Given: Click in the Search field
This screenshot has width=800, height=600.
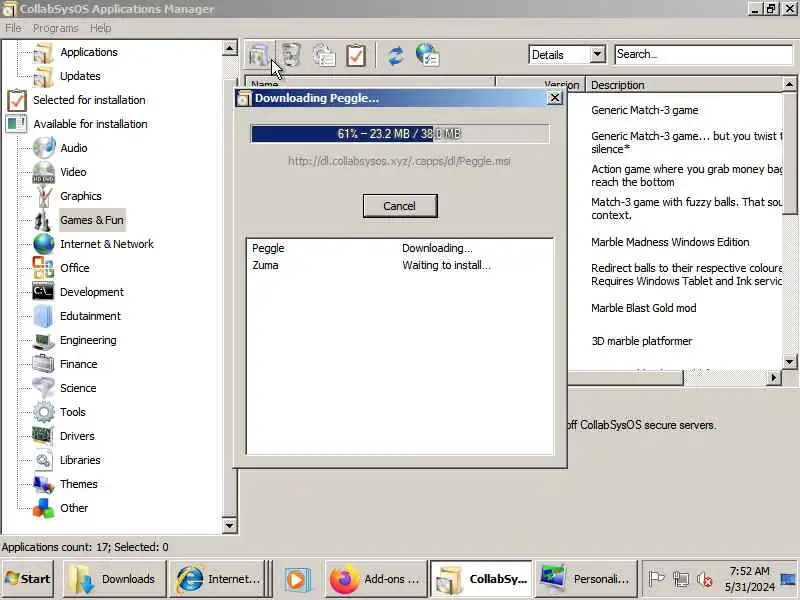Looking at the screenshot, I should (703, 54).
